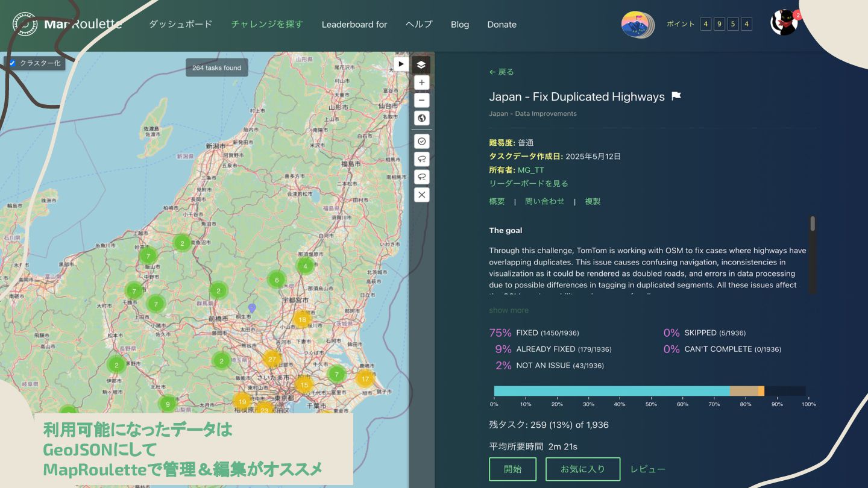Activate lasso select with plus sign
This screenshot has width=868, height=488.
pos(421,158)
